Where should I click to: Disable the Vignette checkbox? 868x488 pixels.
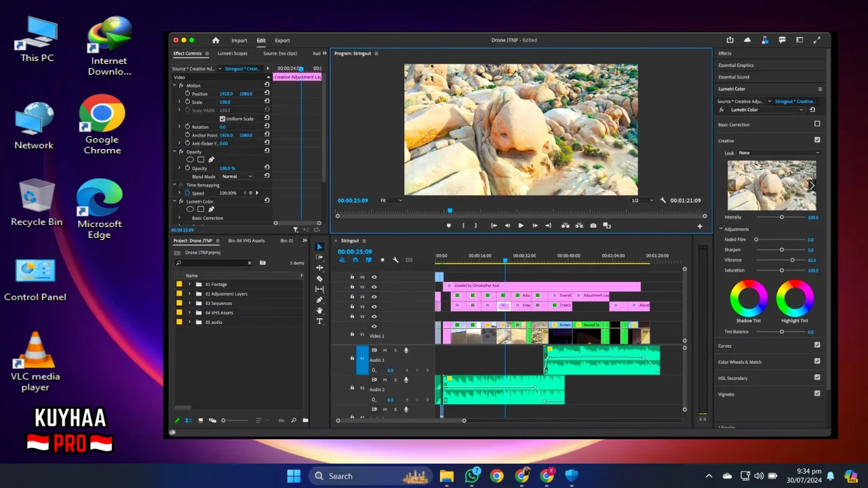[x=817, y=394]
